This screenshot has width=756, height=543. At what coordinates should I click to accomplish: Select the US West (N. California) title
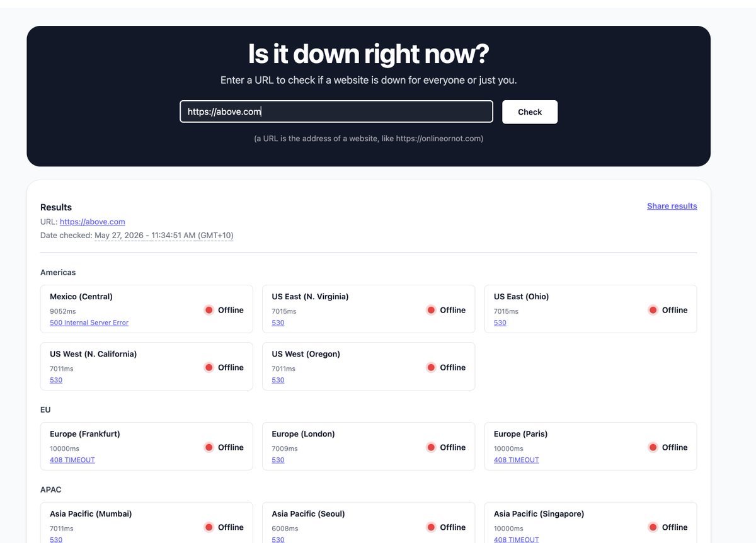click(x=93, y=354)
